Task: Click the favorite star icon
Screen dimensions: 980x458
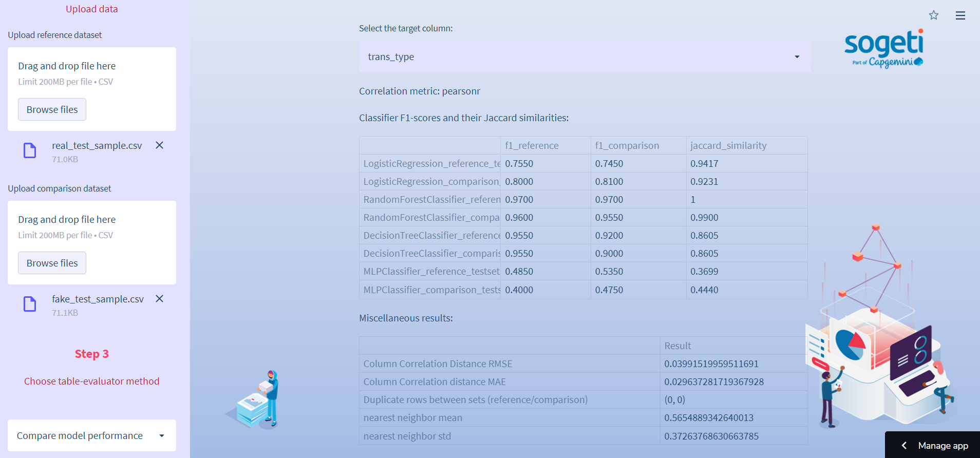Action: 933,15
